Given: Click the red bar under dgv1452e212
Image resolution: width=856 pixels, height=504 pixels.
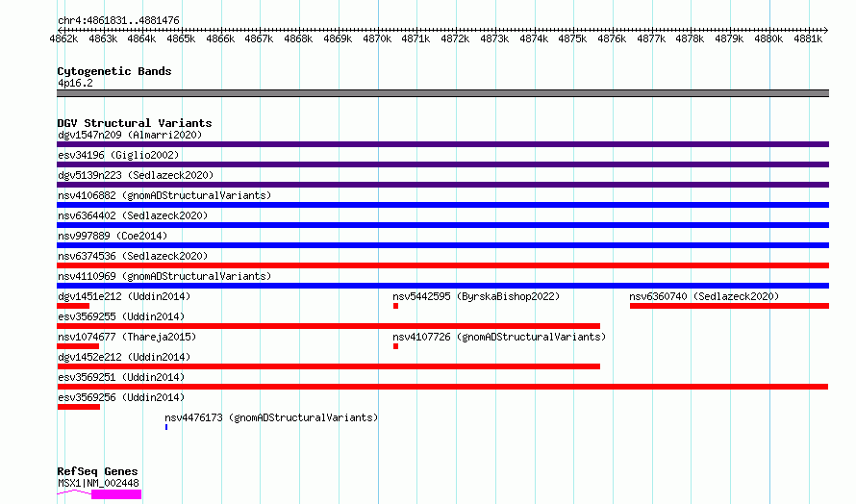Looking at the screenshot, I should click(329, 366).
